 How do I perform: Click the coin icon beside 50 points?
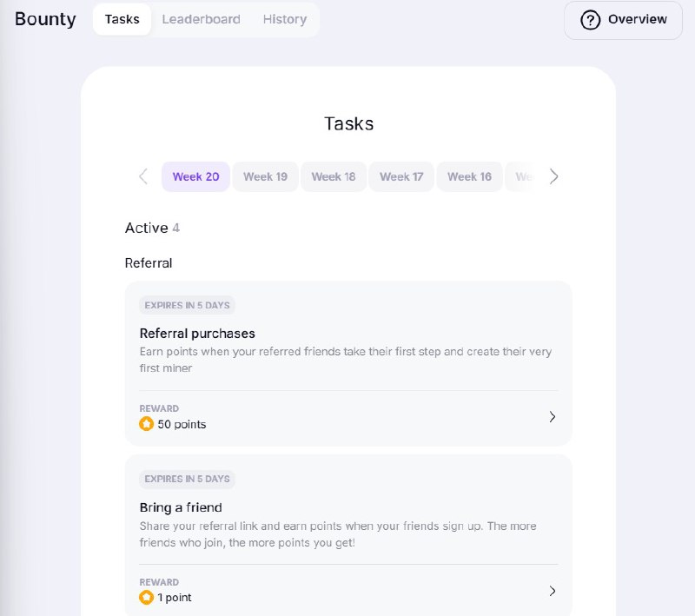pyautogui.click(x=146, y=424)
